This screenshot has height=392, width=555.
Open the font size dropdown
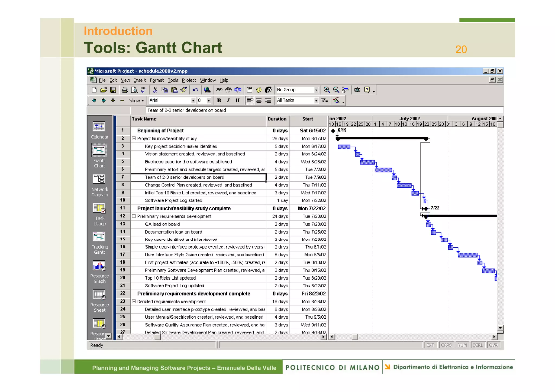point(209,100)
